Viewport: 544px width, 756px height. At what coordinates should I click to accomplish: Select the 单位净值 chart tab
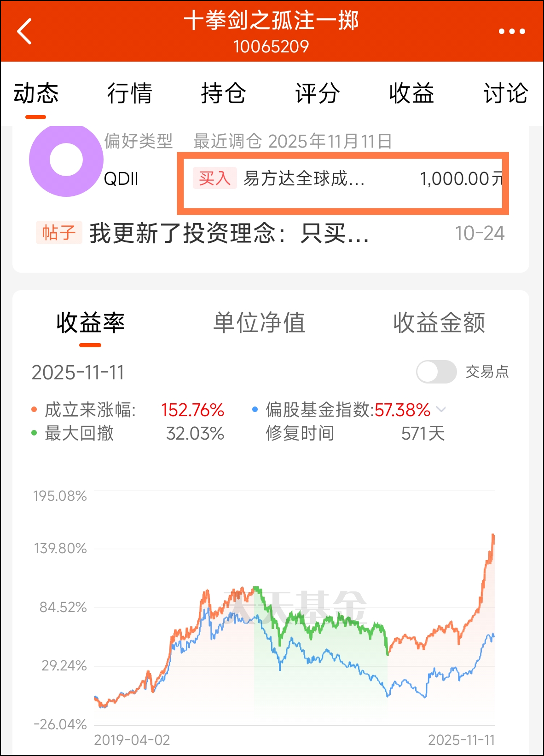tap(260, 322)
